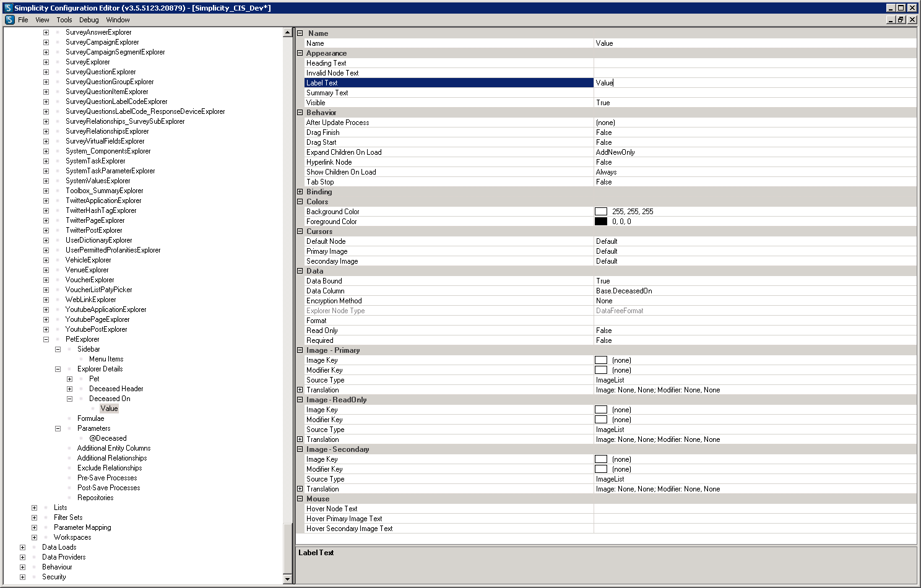Click the Modifier Key swatch under Image - Secondary
921x588 pixels.
(x=600, y=469)
